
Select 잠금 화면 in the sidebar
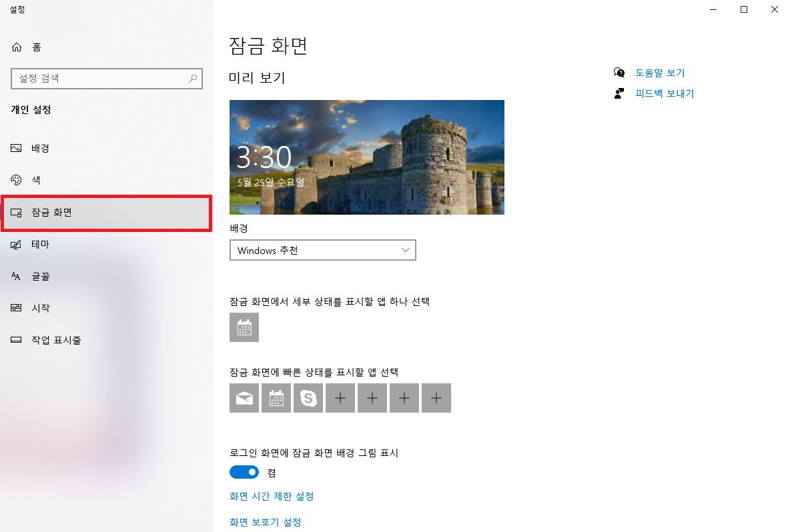point(107,213)
